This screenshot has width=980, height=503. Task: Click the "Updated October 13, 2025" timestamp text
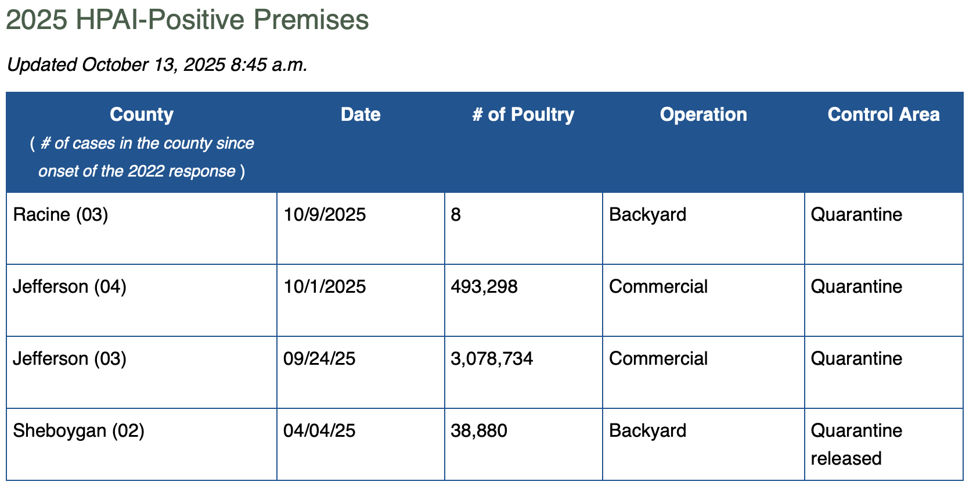click(x=157, y=64)
